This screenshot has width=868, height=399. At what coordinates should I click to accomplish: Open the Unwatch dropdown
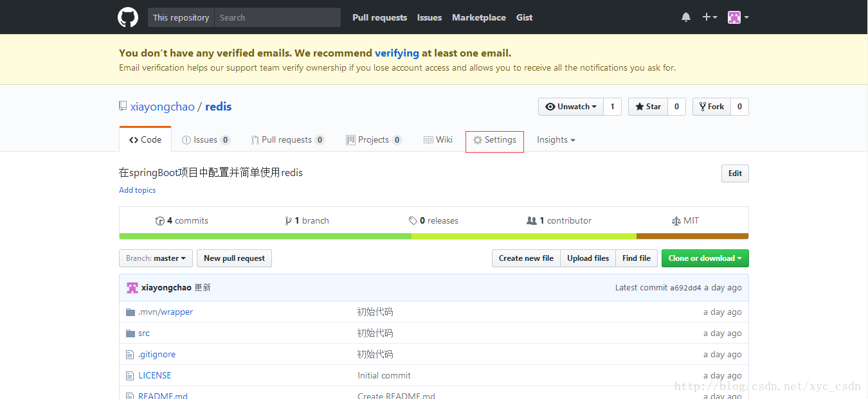pyautogui.click(x=571, y=107)
